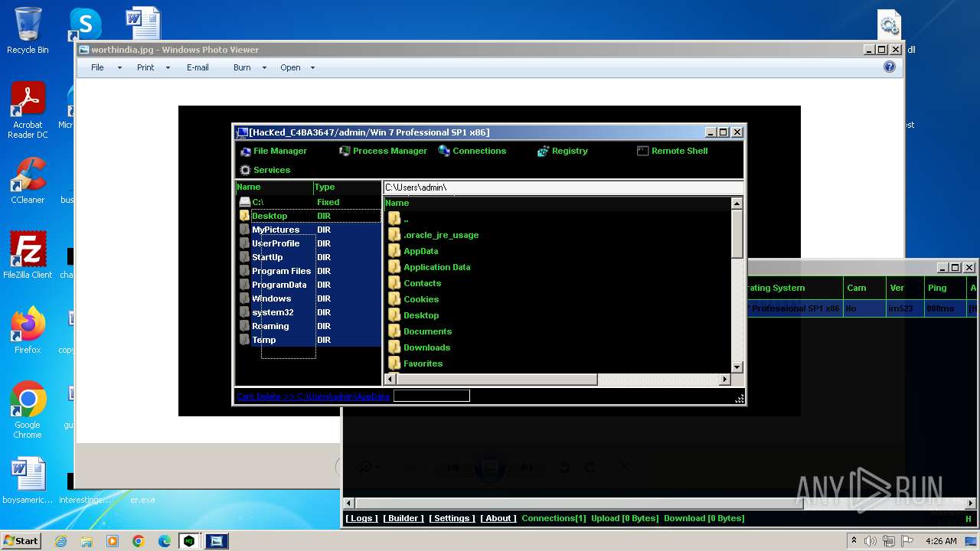This screenshot has height=551, width=980.
Task: Click the Type column header
Action: pyautogui.click(x=347, y=187)
